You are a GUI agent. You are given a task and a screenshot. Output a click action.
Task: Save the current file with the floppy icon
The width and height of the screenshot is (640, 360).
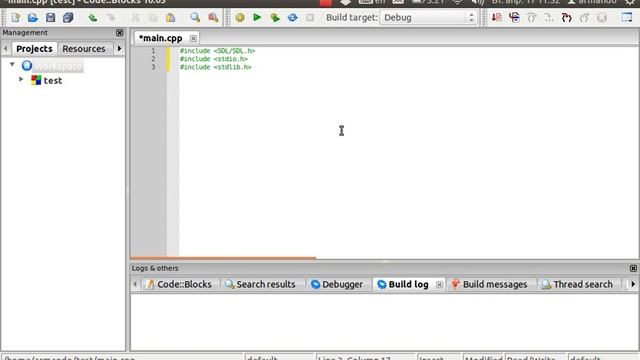coord(50,18)
